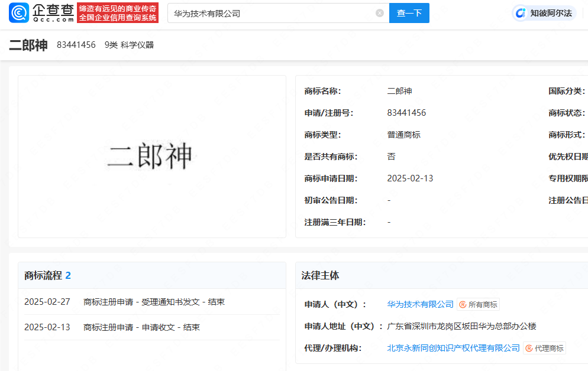Click the 2025-02-13 申请收文 process entry
588x371 pixels.
pos(112,327)
